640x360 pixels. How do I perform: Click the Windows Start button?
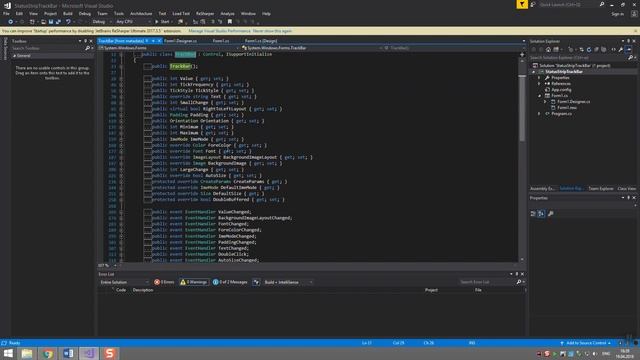point(8,353)
